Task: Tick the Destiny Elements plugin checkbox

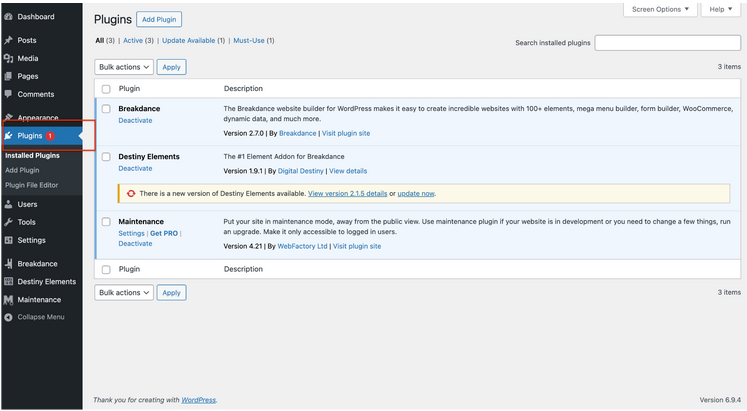Action: point(106,157)
